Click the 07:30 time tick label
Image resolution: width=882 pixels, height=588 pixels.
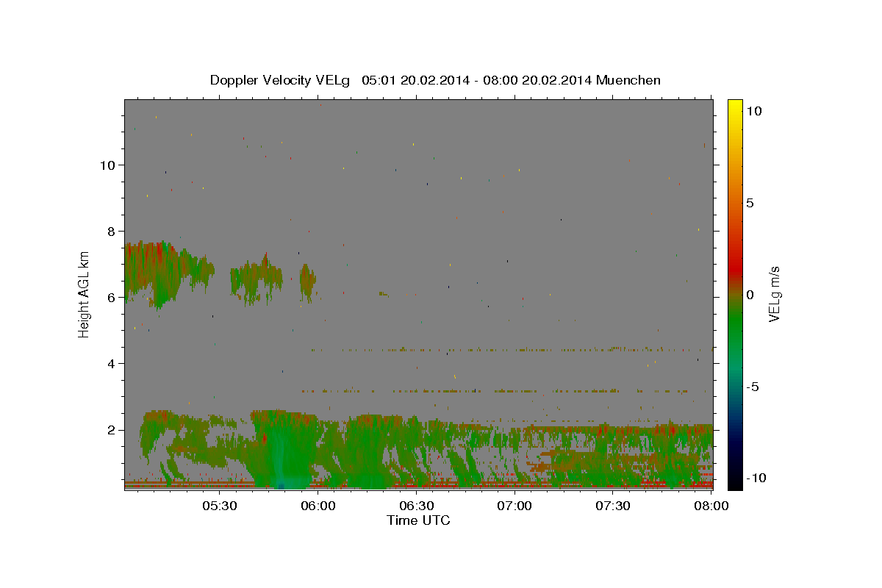[613, 506]
